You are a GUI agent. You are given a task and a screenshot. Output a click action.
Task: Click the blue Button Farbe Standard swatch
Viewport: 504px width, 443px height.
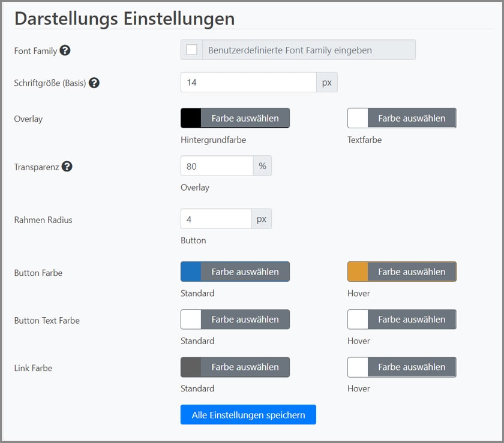191,272
